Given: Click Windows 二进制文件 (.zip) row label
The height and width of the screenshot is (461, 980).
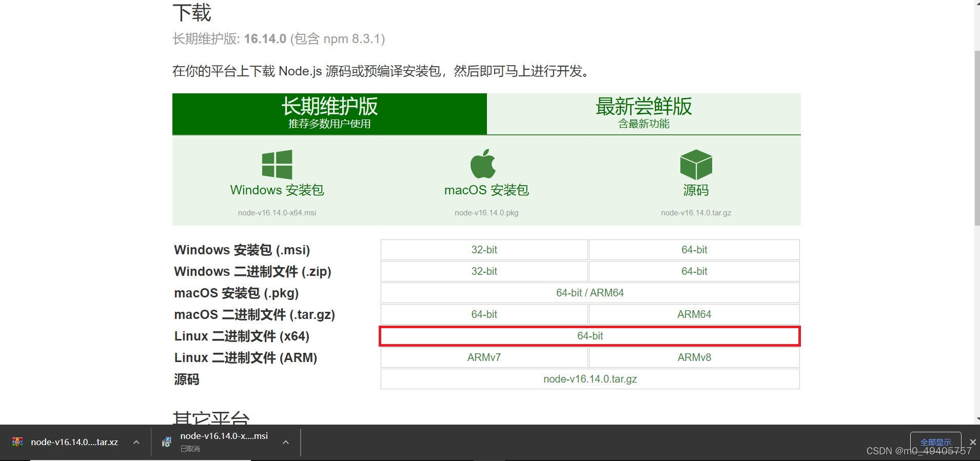Looking at the screenshot, I should click(253, 272).
